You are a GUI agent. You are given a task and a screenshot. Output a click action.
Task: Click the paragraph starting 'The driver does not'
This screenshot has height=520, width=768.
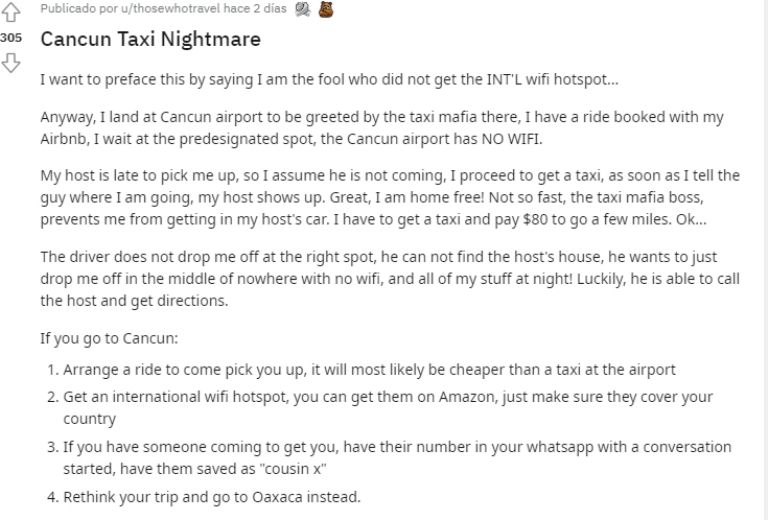tap(390, 279)
